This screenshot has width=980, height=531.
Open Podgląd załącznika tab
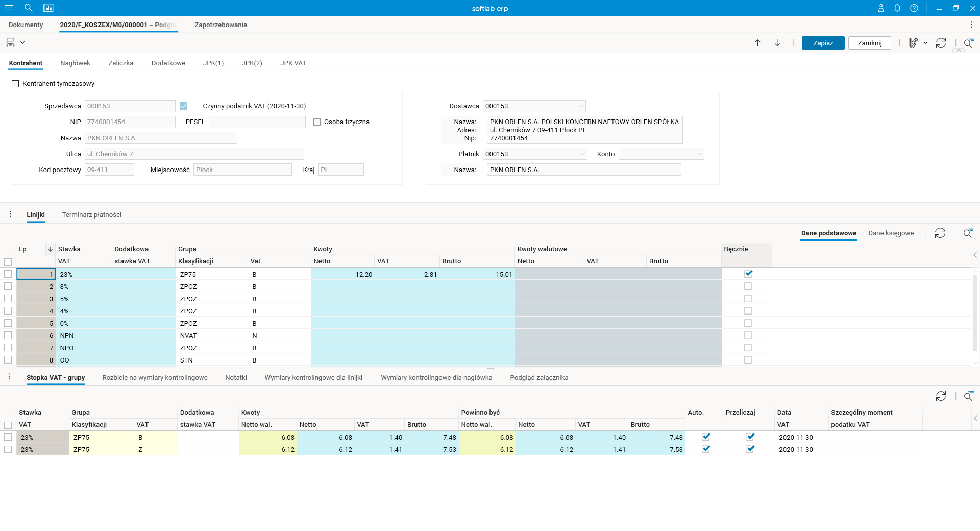[x=539, y=378]
